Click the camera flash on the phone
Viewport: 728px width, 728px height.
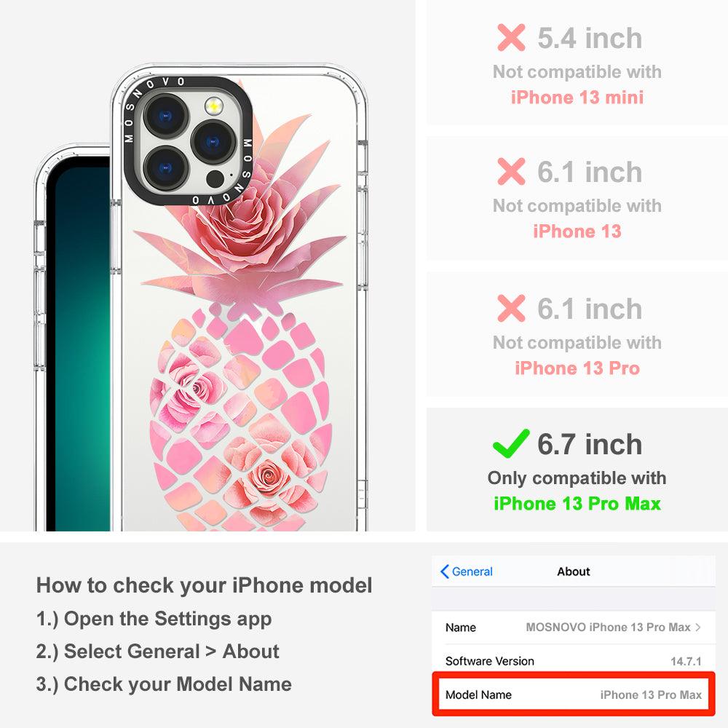[213, 106]
